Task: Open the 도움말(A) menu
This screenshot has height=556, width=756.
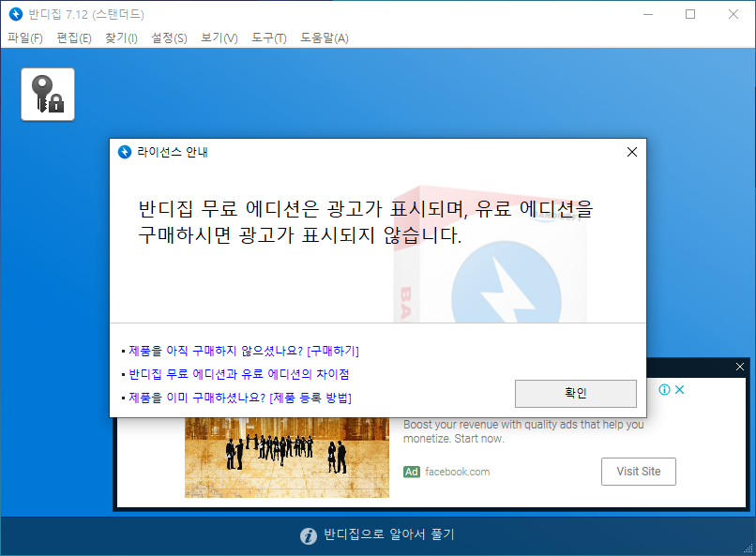Action: (x=325, y=38)
